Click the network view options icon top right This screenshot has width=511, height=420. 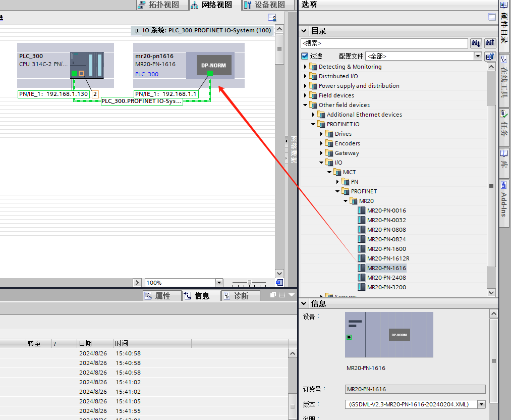[272, 17]
